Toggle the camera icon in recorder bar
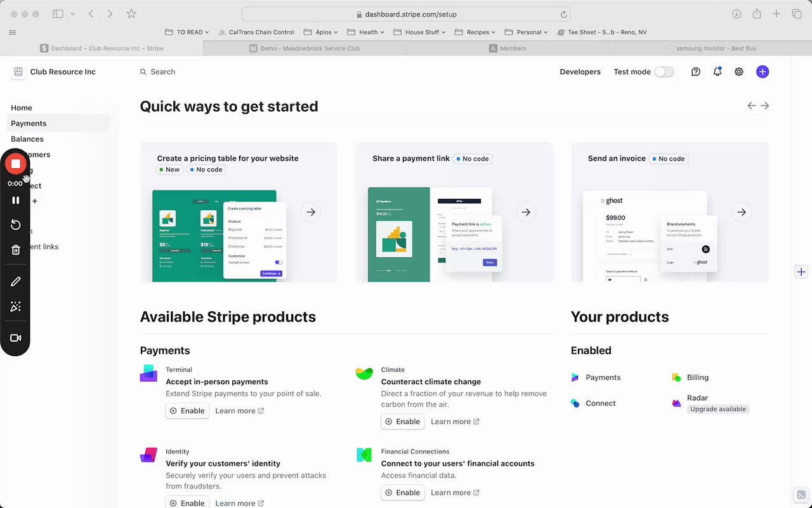The height and width of the screenshot is (508, 812). (16, 338)
